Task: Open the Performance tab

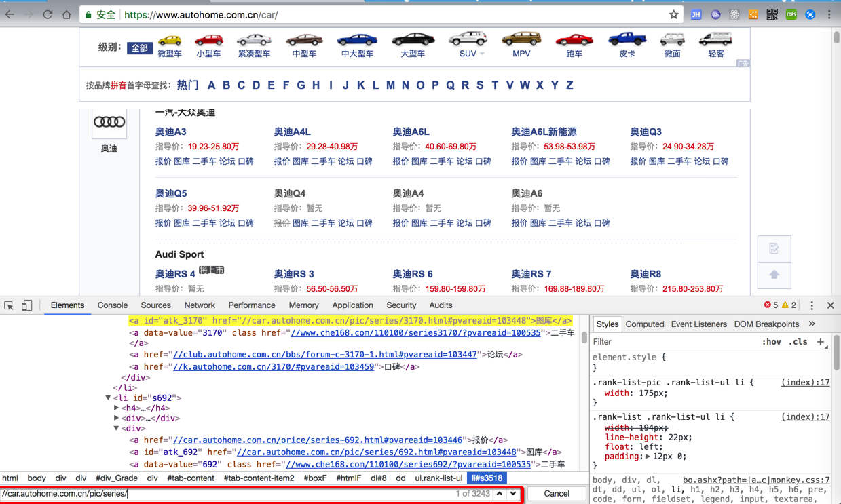Action: [252, 305]
